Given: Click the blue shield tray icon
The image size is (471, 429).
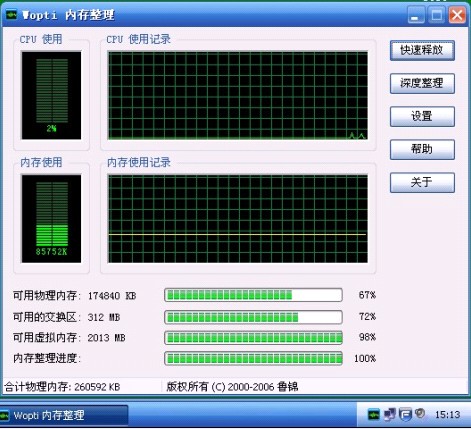Looking at the screenshot, I should (405, 414).
